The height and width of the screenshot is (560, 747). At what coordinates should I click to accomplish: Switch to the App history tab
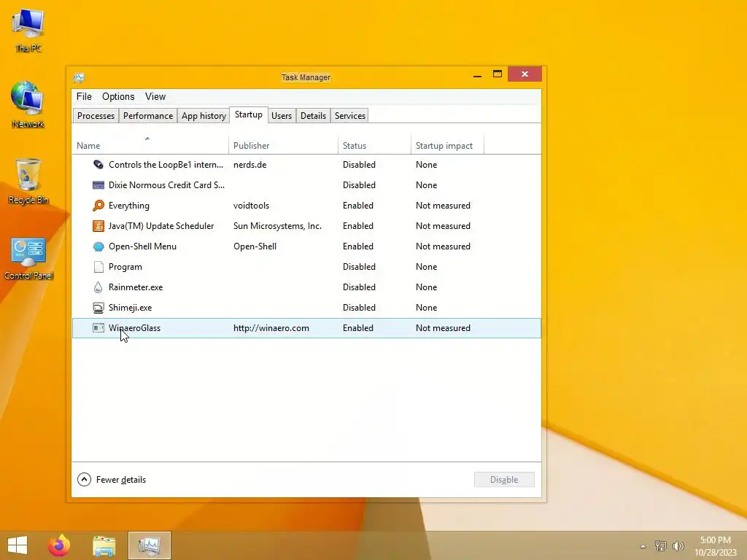204,116
